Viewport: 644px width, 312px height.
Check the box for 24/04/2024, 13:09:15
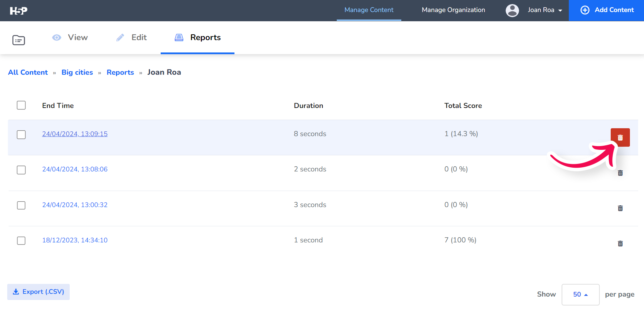[x=21, y=134]
